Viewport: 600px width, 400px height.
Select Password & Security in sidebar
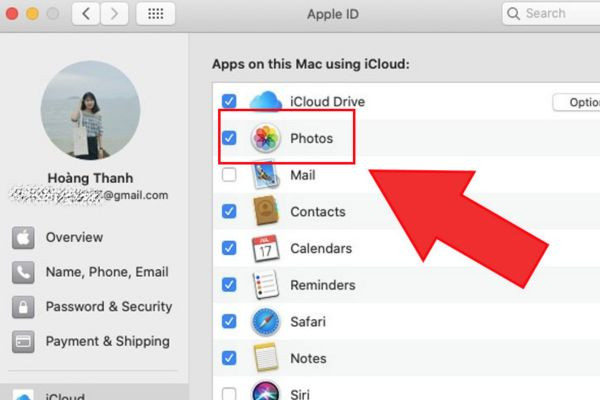point(94,307)
